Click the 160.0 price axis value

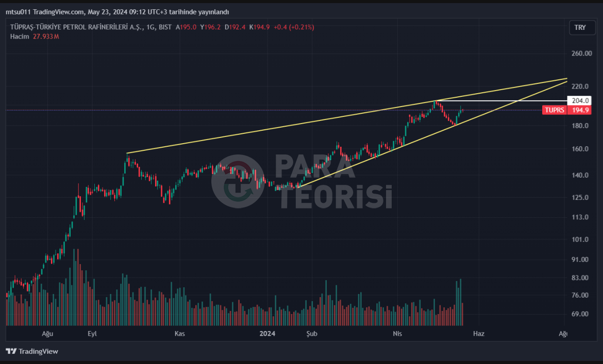pyautogui.click(x=580, y=149)
